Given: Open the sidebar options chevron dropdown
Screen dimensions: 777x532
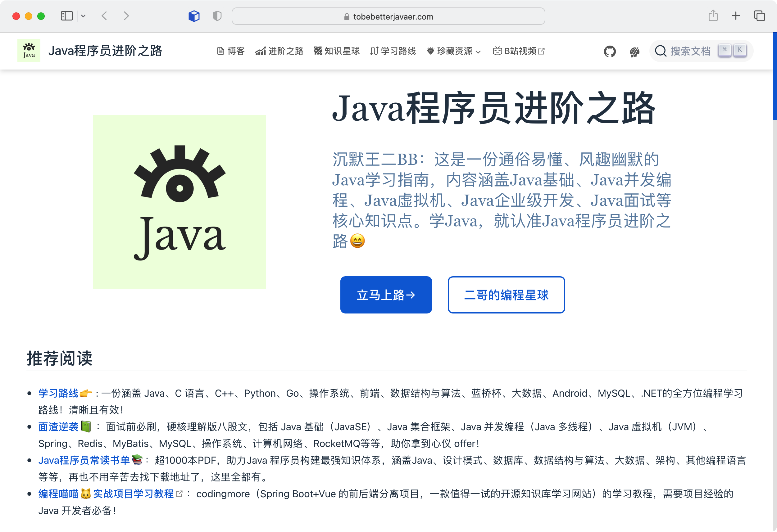Looking at the screenshot, I should pos(83,16).
